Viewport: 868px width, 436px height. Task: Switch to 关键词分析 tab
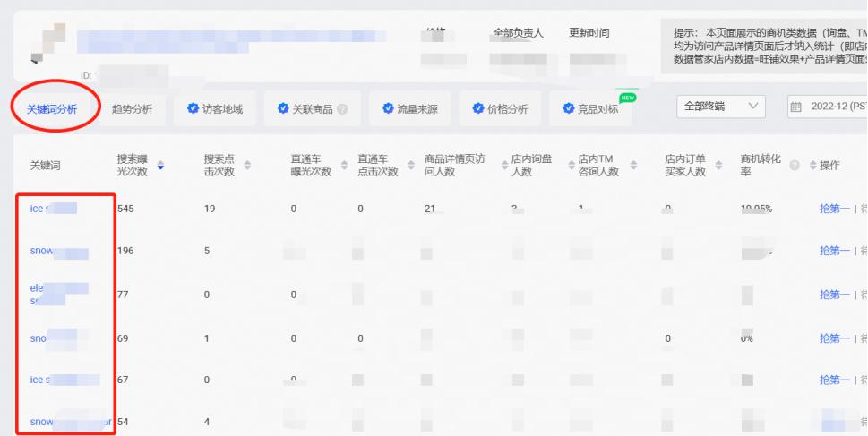coord(52,109)
